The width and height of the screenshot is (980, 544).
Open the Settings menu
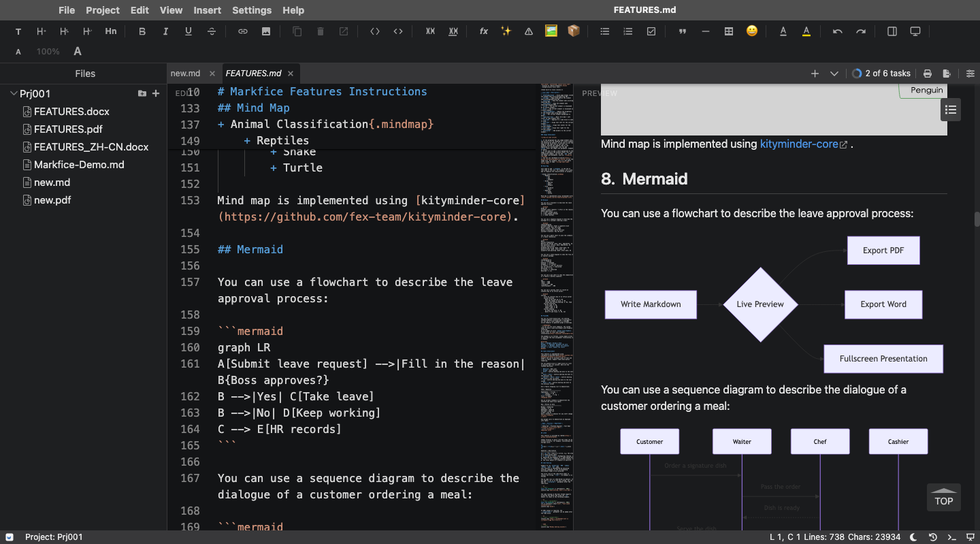252,10
